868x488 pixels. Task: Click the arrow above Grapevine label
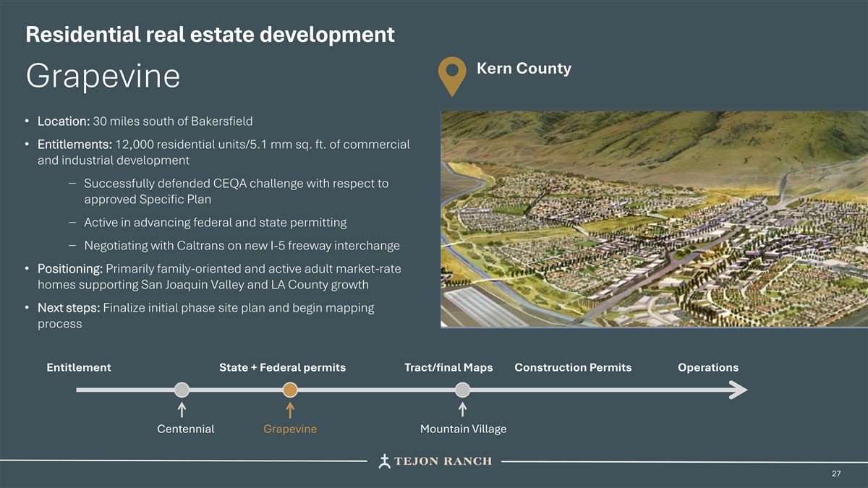point(290,410)
